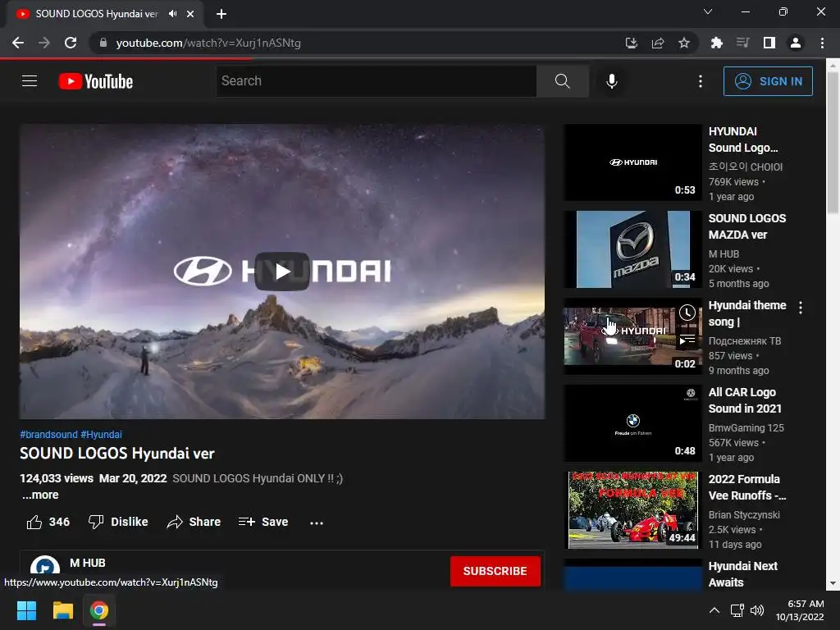The width and height of the screenshot is (840, 630).
Task: Start voice search with microphone icon
Action: (612, 81)
